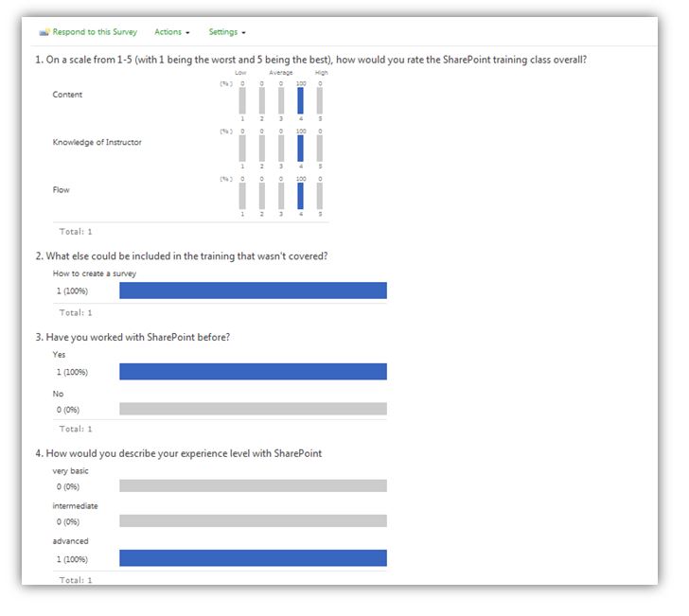Image resolution: width=689 pixels, height=616 pixels.
Task: Click 'Total: 1' under the rating question
Action: click(x=76, y=232)
